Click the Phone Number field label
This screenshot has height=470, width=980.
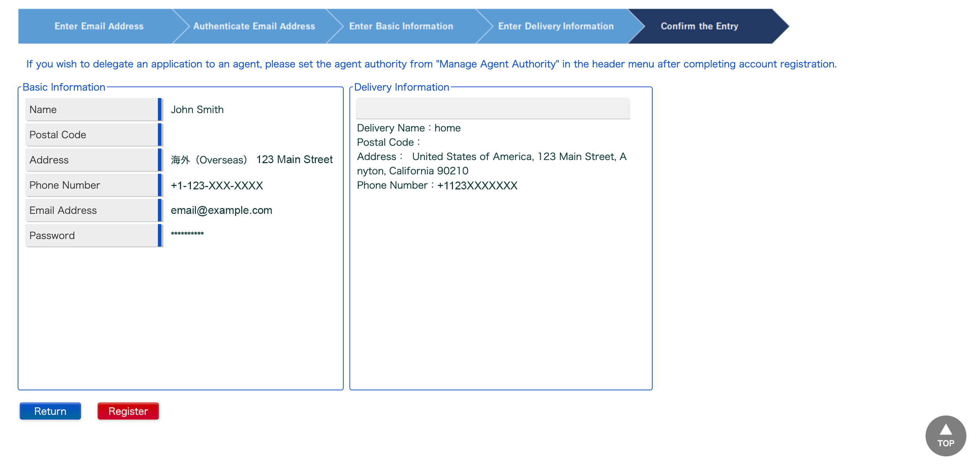click(65, 185)
